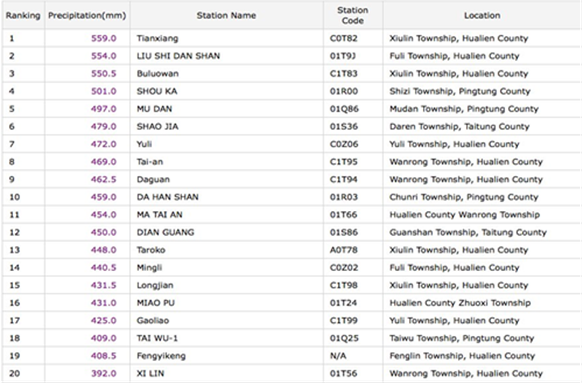
Task: Click Chunri Township, Pingtung County location
Action: 464,197
